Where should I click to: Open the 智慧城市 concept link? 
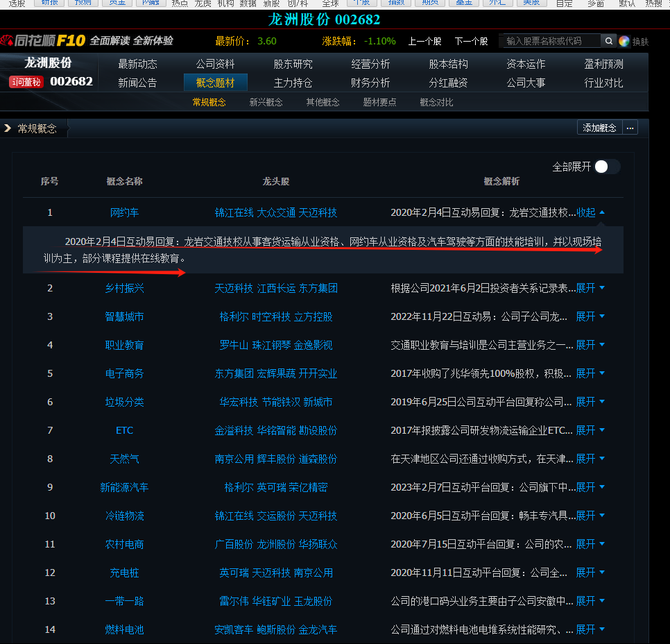coord(124,316)
